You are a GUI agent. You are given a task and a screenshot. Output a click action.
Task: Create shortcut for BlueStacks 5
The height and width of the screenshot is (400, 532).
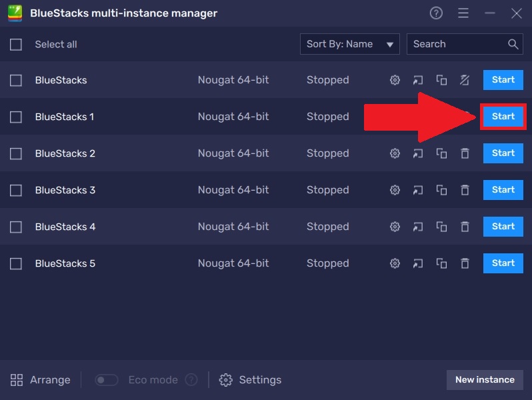tap(418, 263)
